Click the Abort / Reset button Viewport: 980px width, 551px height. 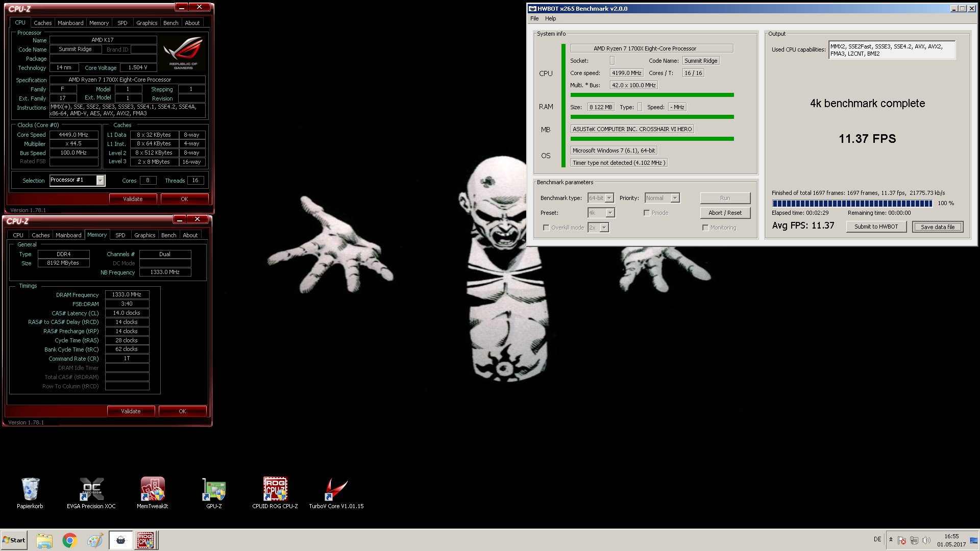click(x=725, y=213)
